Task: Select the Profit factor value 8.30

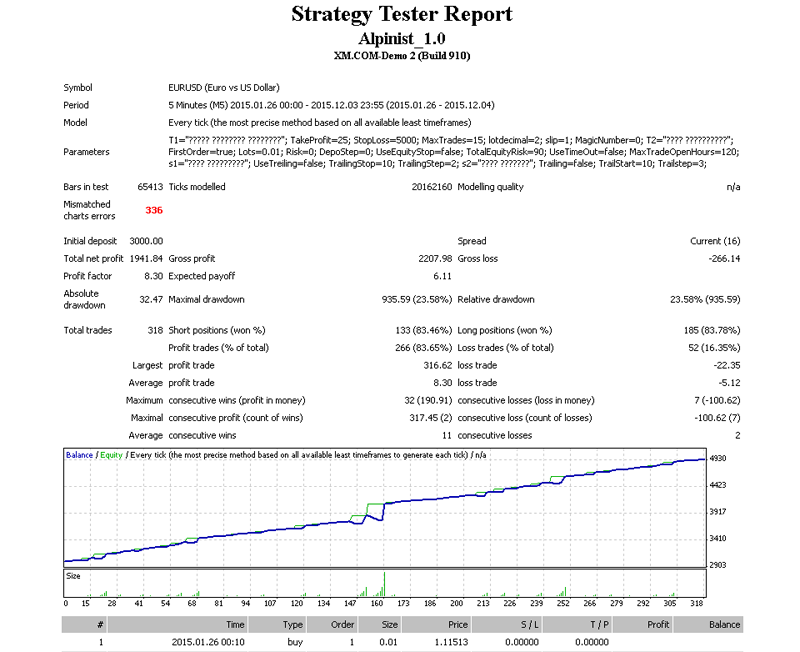Action: 153,276
